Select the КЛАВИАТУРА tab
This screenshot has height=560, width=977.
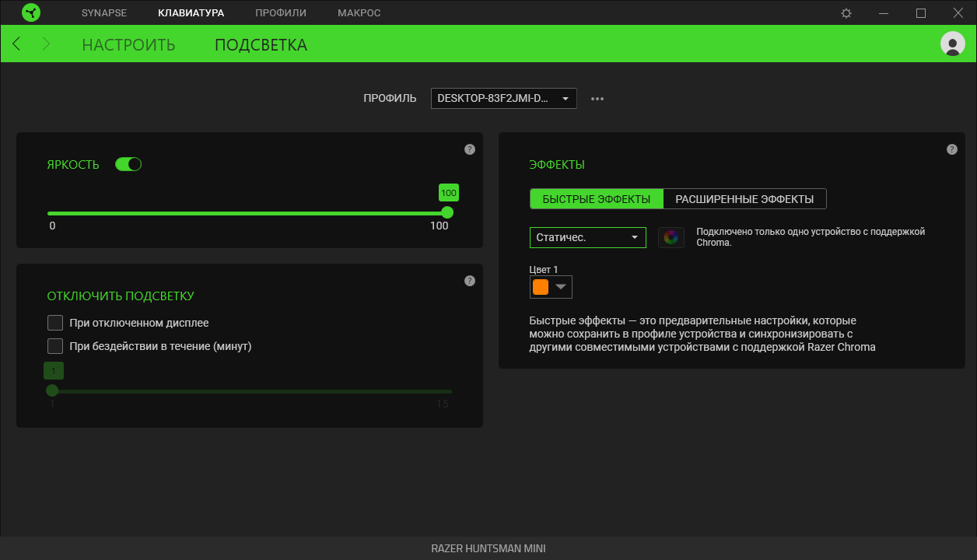pyautogui.click(x=191, y=13)
